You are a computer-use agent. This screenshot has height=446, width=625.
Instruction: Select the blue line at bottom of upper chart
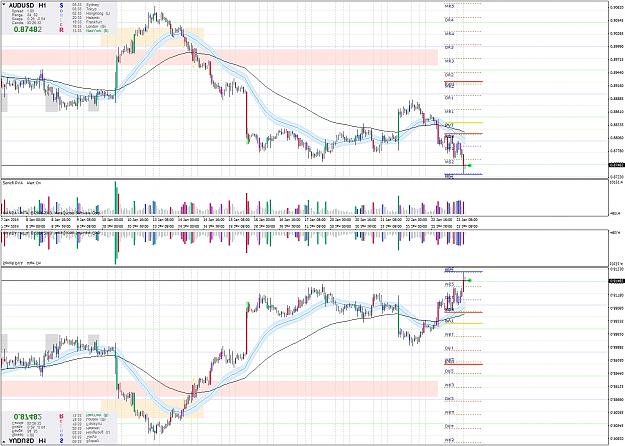pyautogui.click(x=464, y=174)
